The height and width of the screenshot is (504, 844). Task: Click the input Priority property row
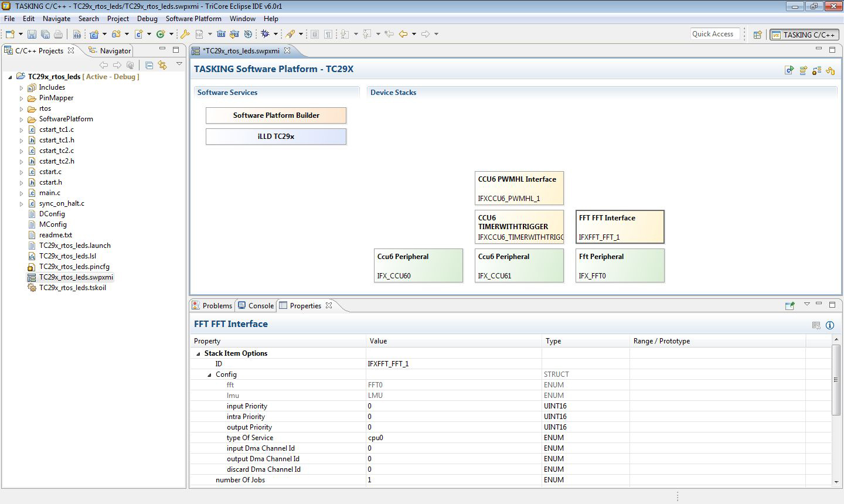point(510,406)
